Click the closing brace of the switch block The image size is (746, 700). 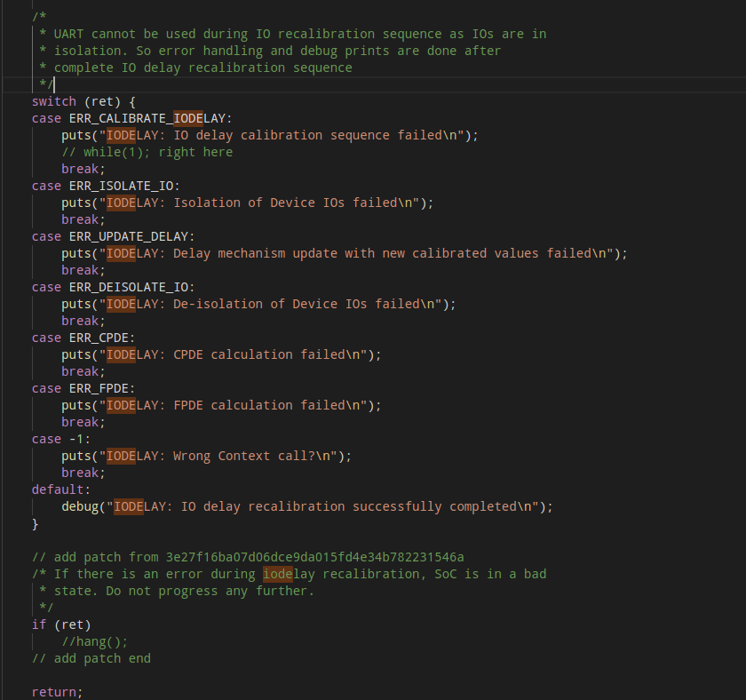tap(35, 524)
